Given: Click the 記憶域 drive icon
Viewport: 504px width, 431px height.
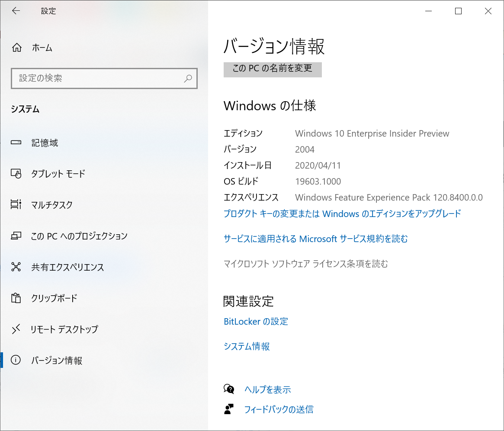Looking at the screenshot, I should (16, 142).
